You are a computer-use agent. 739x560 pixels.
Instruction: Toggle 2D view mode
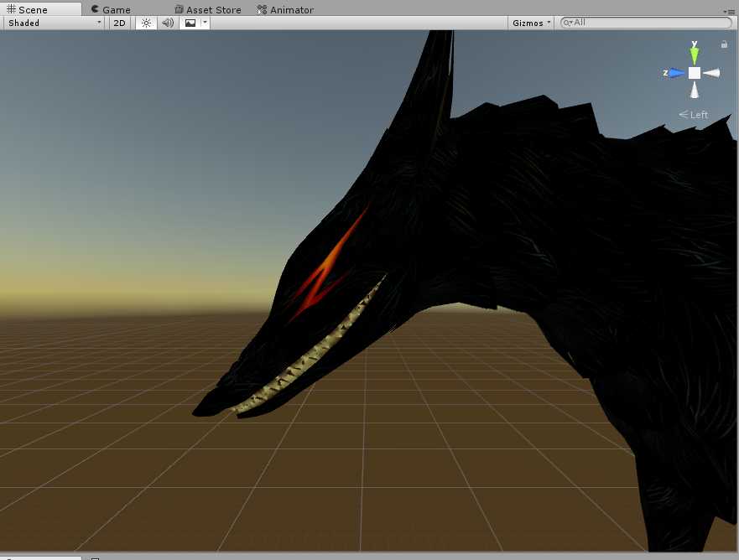coord(120,23)
